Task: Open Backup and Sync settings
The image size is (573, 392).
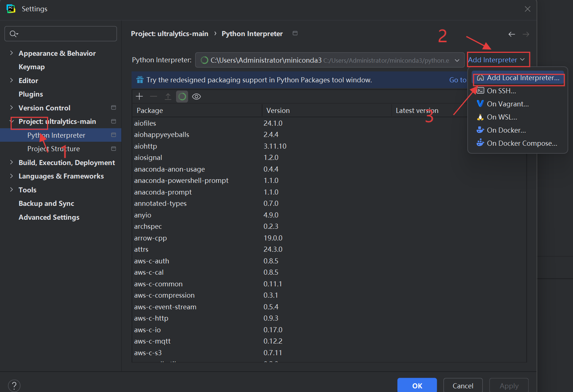Action: click(46, 203)
